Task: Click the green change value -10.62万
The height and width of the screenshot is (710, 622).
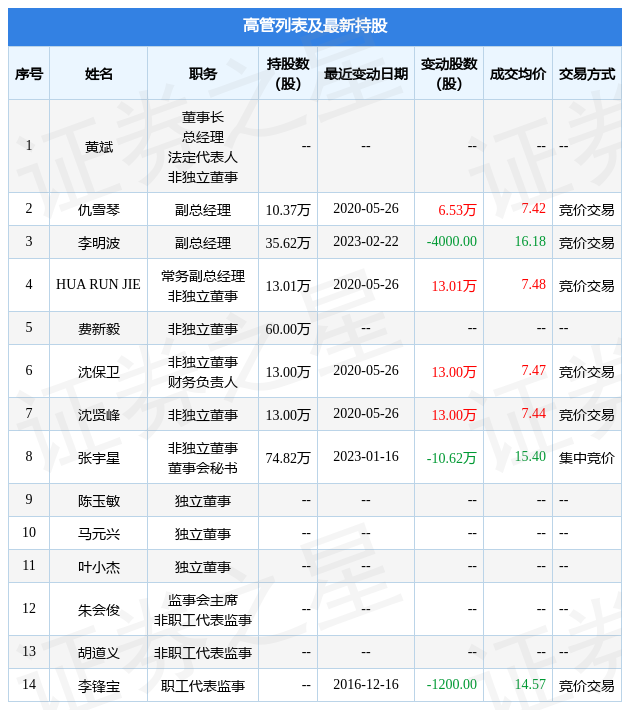Action: (452, 458)
